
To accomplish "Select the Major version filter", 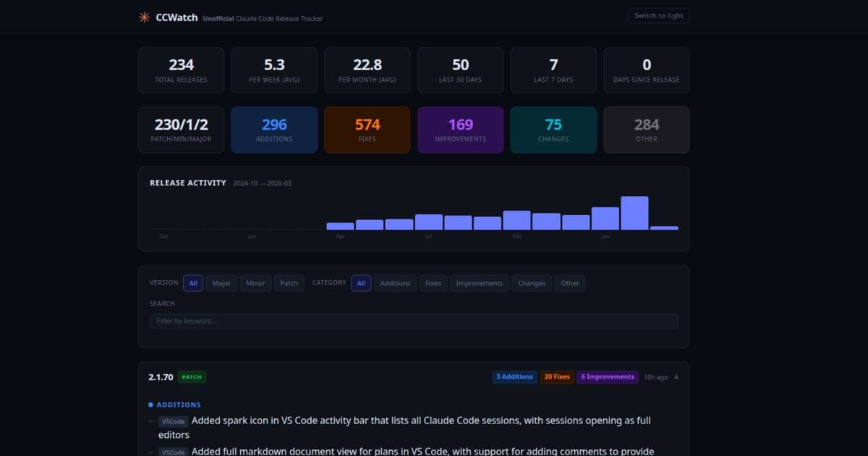I will point(221,283).
